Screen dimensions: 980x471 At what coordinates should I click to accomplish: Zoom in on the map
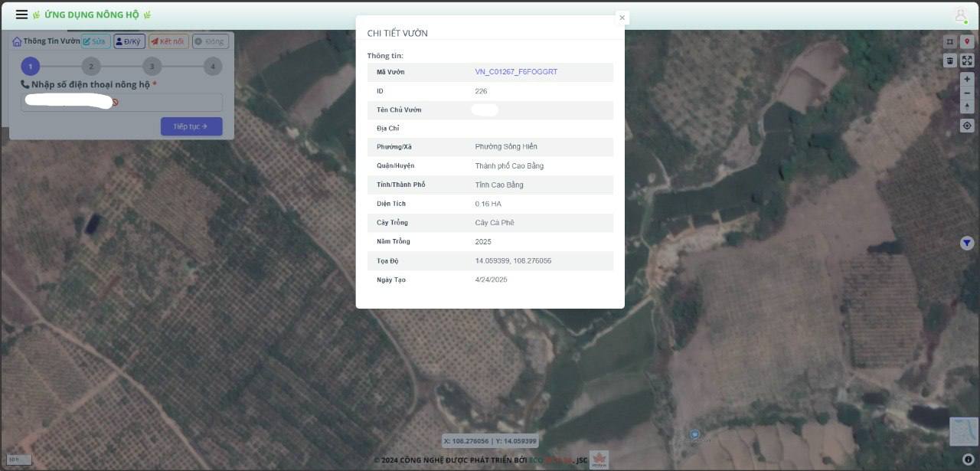(x=967, y=80)
